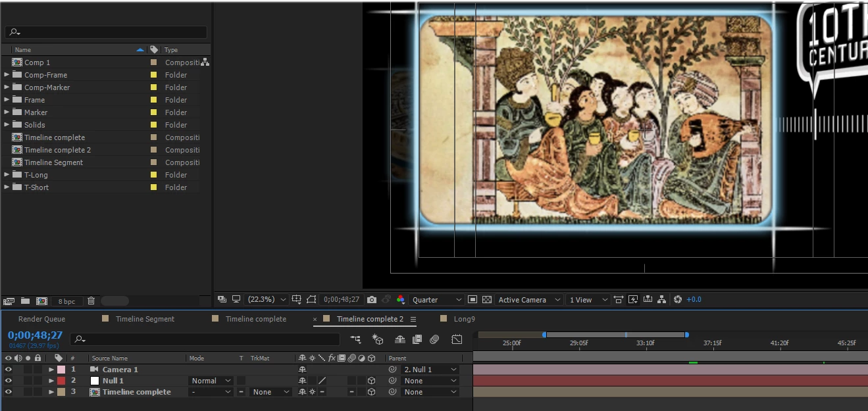
Task: Close the Timeline complete 2 tab
Action: (315, 319)
